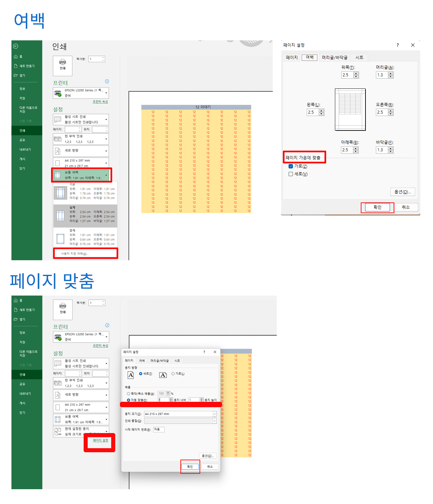Click the Home (홈) icon in the sidebar
Viewport: 433px width, 504px height.
[16, 56]
